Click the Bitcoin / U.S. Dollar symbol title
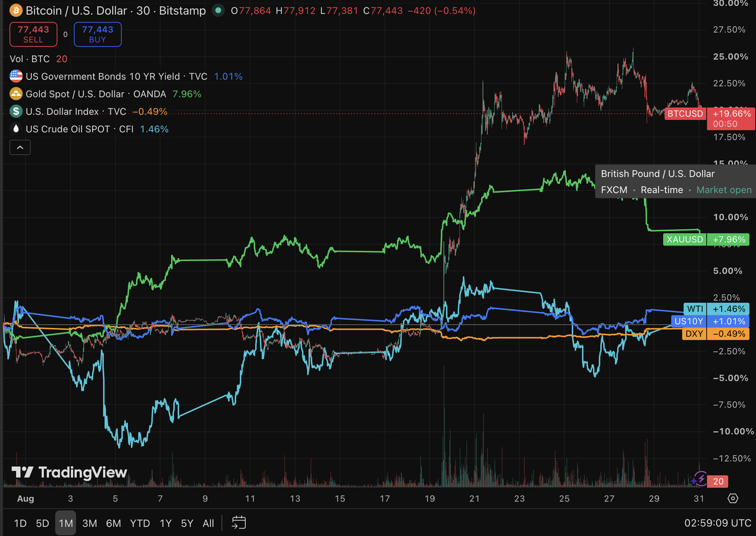 116,11
